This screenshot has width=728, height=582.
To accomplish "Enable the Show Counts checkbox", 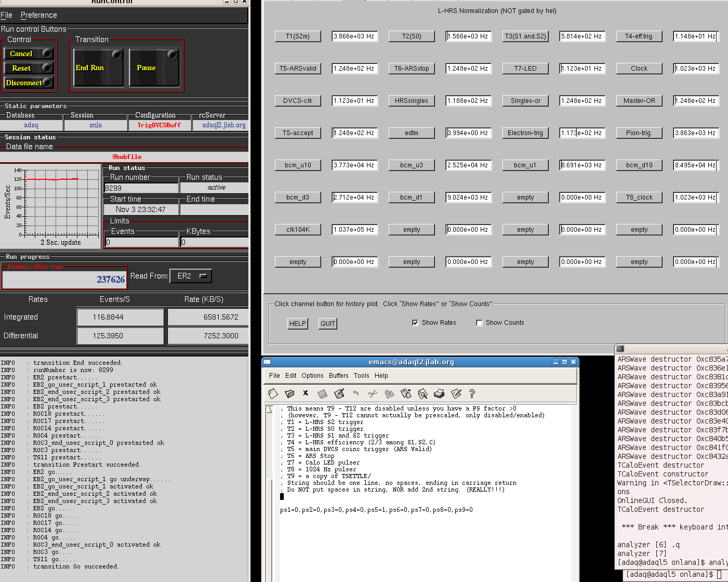I will click(x=479, y=323).
